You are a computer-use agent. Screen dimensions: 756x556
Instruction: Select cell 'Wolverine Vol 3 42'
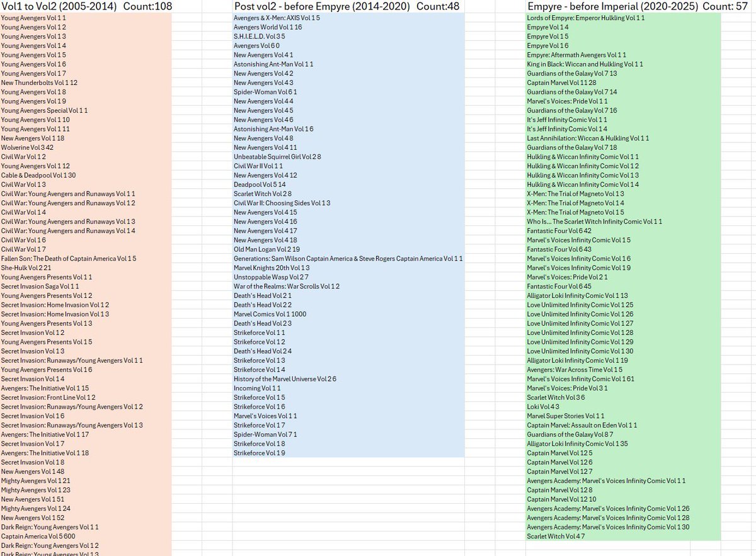tap(86, 147)
